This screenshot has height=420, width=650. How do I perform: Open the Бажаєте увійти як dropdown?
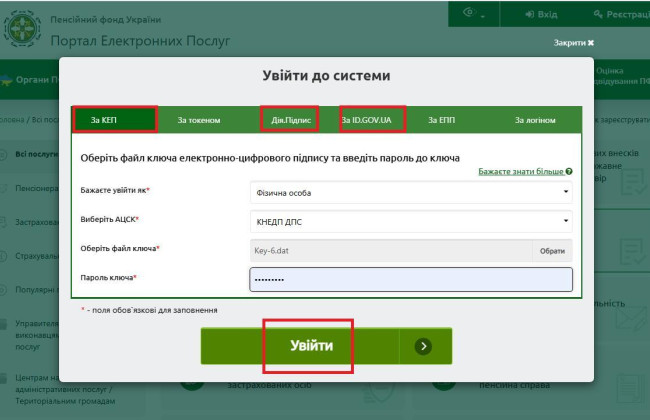pos(411,192)
